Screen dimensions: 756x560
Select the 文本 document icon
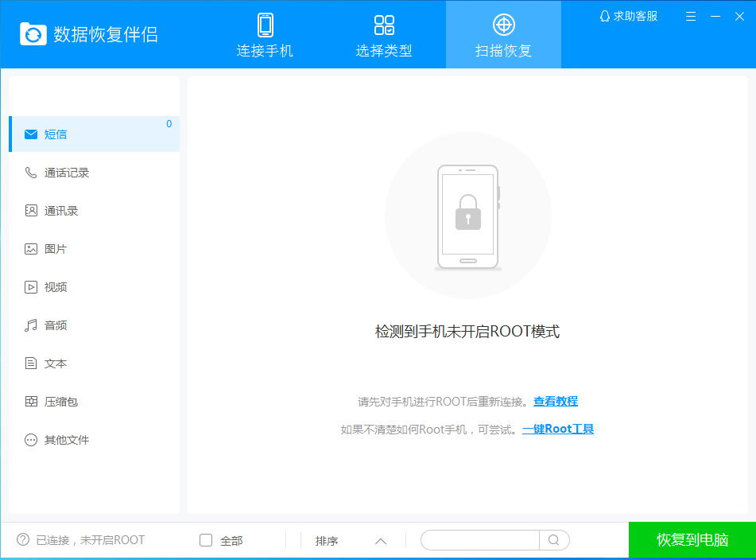[x=31, y=364]
